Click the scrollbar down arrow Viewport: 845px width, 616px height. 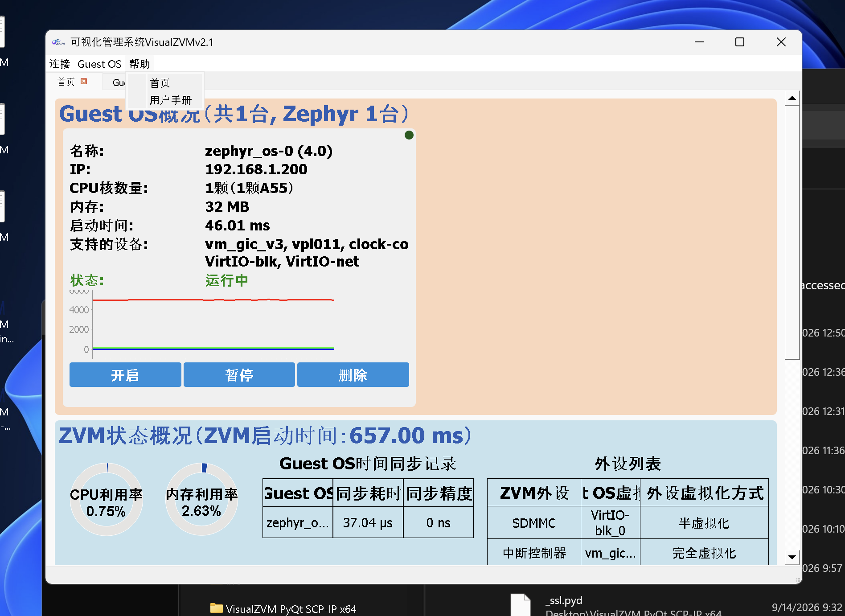tap(792, 557)
